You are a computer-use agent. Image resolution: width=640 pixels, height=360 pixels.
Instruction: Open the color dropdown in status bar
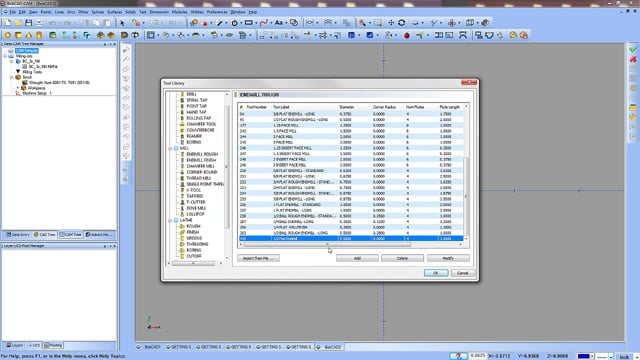[x=592, y=356]
